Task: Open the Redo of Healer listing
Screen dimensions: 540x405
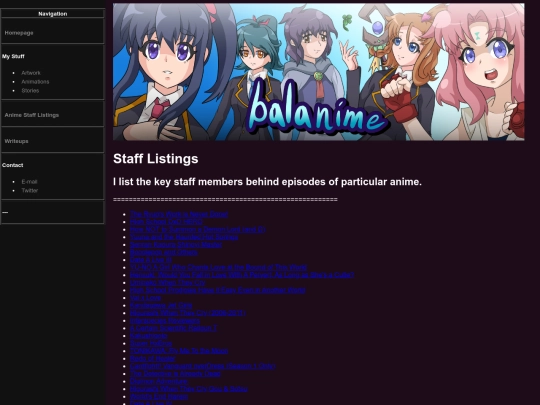Action: pos(153,358)
